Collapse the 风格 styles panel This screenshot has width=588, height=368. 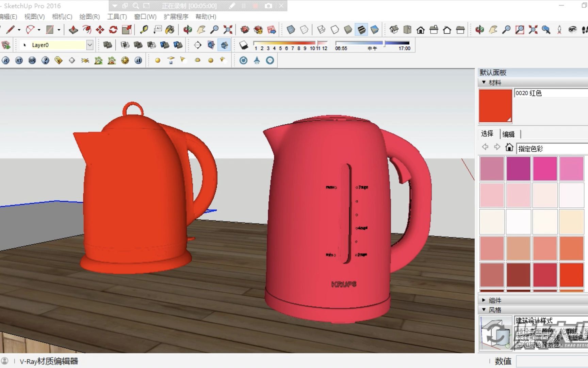point(484,310)
